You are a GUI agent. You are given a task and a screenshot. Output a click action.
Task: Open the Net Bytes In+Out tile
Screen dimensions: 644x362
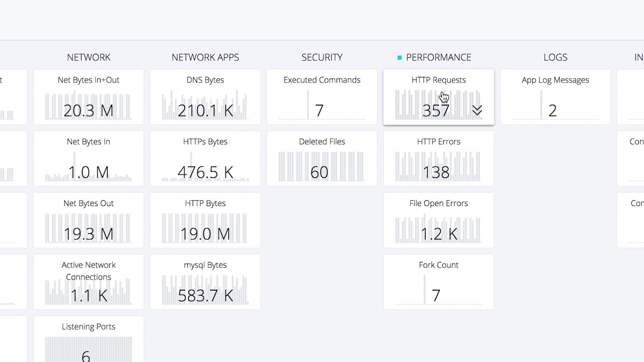click(x=89, y=97)
